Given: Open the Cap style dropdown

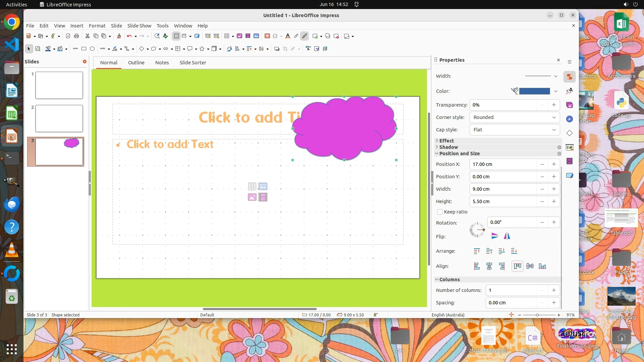Looking at the screenshot, I should click(x=515, y=130).
